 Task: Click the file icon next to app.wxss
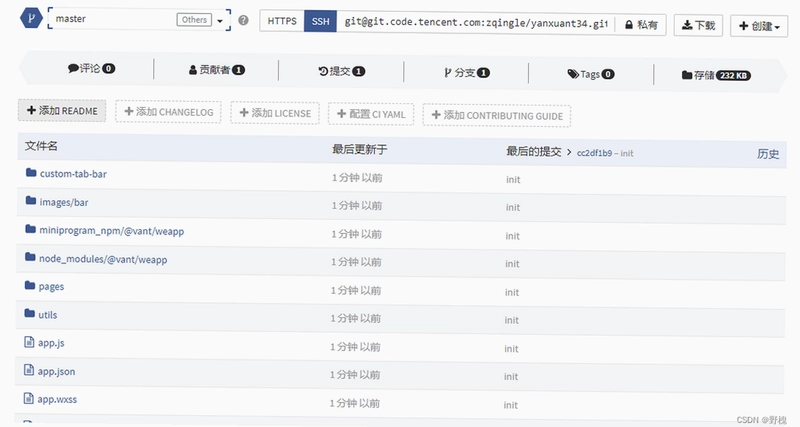(29, 397)
